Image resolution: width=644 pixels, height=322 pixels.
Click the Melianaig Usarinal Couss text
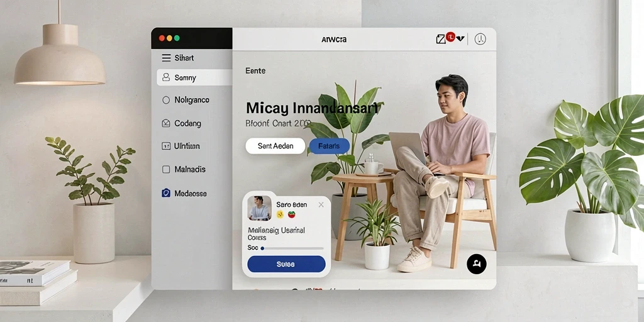(277, 234)
